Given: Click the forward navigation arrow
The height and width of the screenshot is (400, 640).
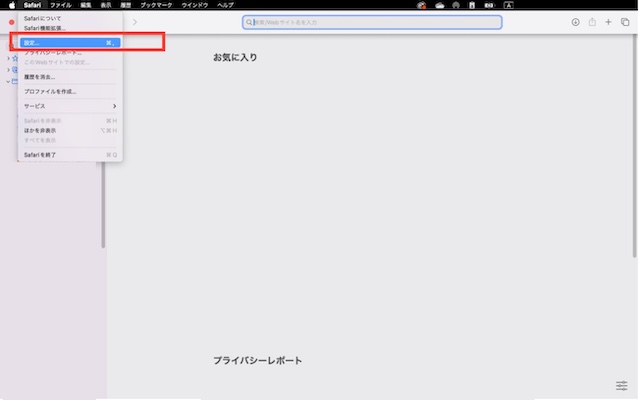Looking at the screenshot, I should [135, 22].
